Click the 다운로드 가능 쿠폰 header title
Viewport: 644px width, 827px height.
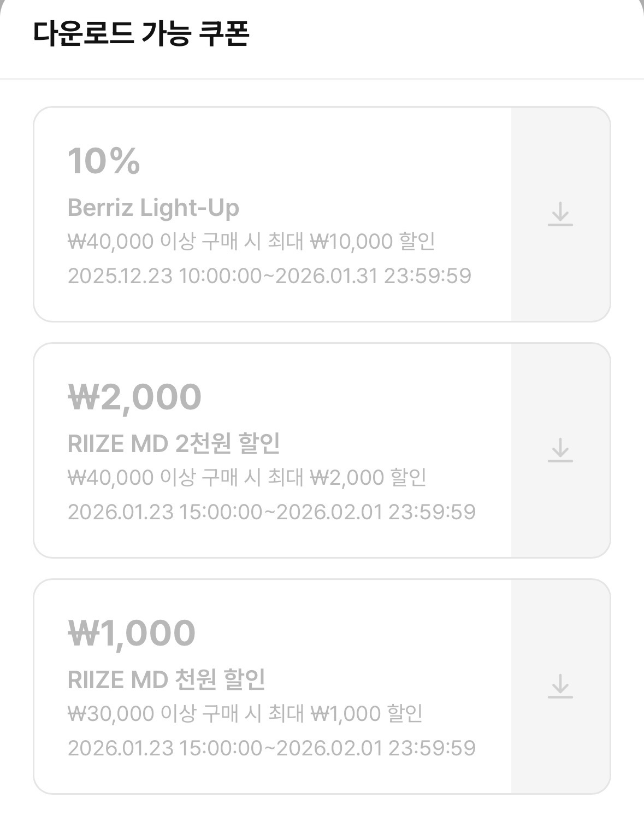141,34
